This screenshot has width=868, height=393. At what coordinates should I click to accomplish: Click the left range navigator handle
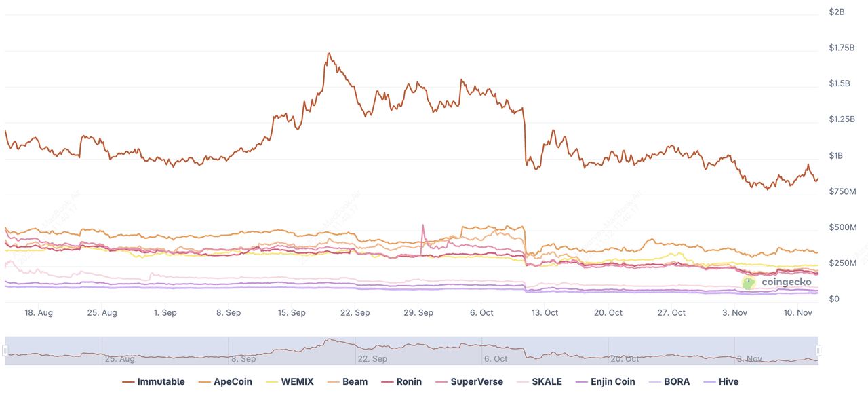pos(5,351)
